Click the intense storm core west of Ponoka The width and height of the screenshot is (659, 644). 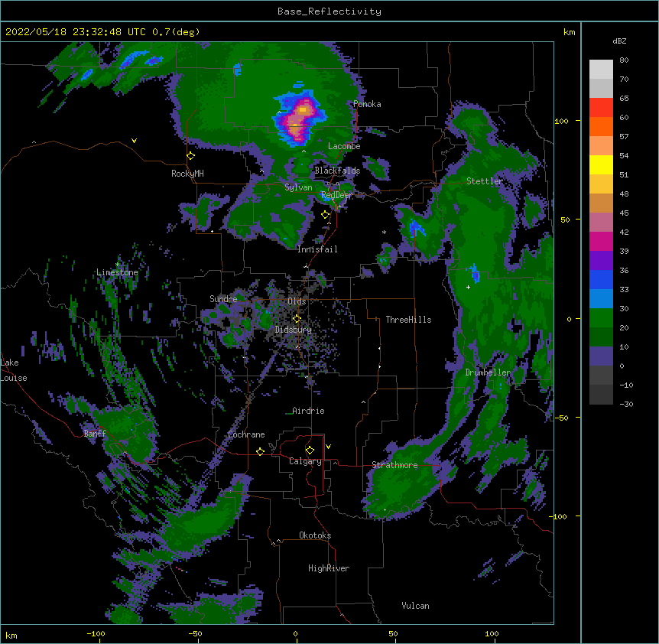coord(299,119)
